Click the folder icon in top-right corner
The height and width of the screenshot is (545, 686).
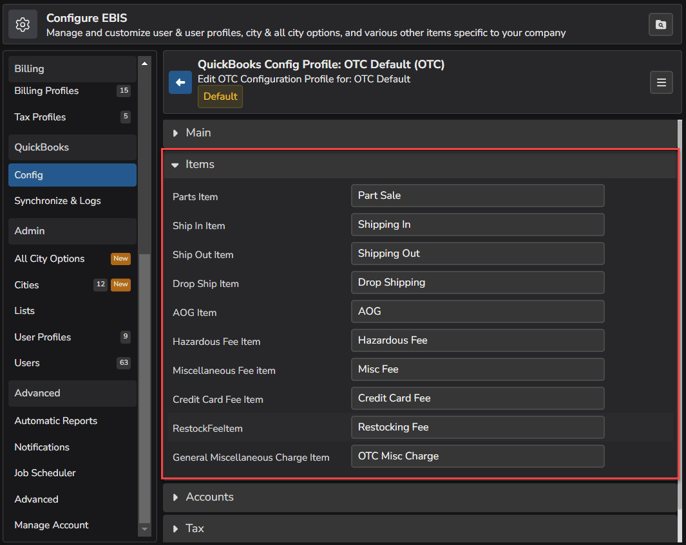click(x=660, y=24)
